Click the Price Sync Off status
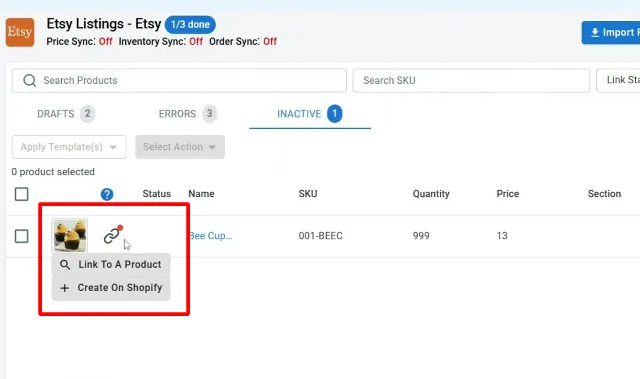Viewport: 640px width, 379px height. 79,42
